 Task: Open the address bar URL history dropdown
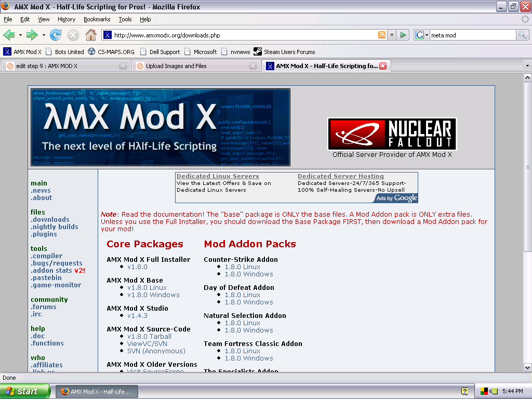392,35
